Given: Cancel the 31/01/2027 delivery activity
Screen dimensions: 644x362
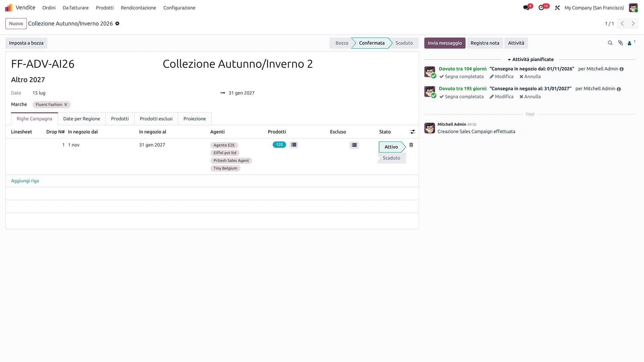Looking at the screenshot, I should tap(530, 97).
